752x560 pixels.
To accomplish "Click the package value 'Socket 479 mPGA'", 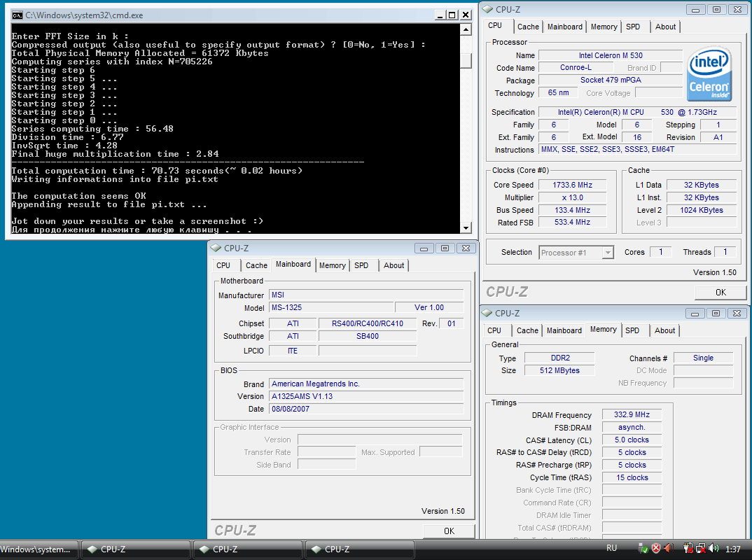I will pyautogui.click(x=611, y=80).
